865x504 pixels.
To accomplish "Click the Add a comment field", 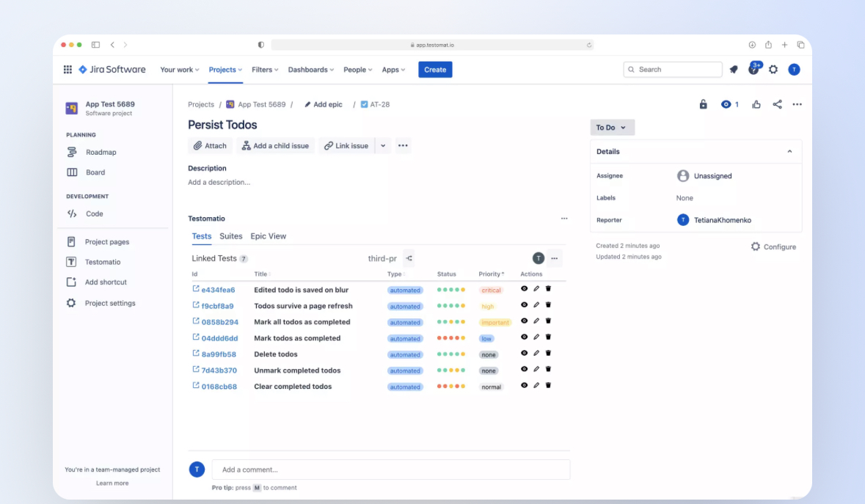I will pos(390,470).
